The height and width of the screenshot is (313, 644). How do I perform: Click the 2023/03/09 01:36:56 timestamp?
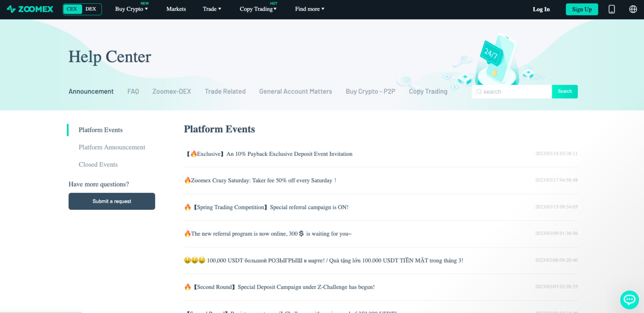click(556, 233)
